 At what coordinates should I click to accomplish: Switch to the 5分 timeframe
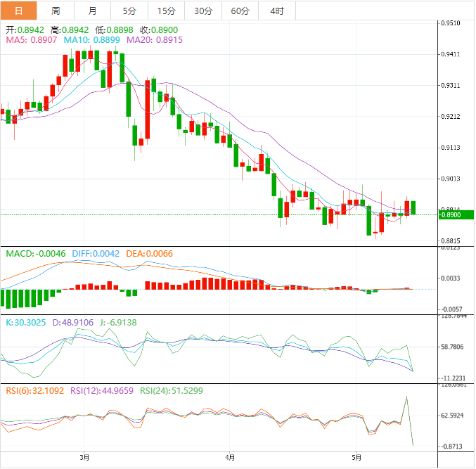coord(129,11)
